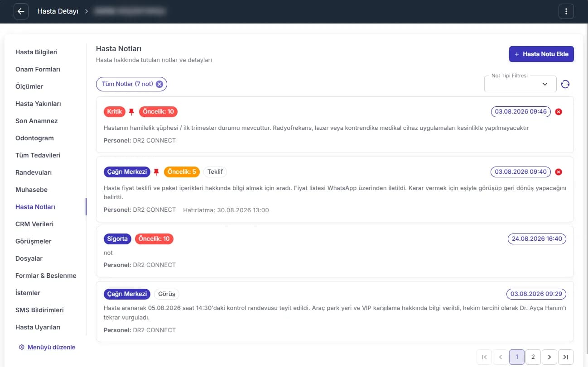Delete the Kritik note dated 03.08.2026 09:46
The image size is (588, 367).
pos(559,112)
